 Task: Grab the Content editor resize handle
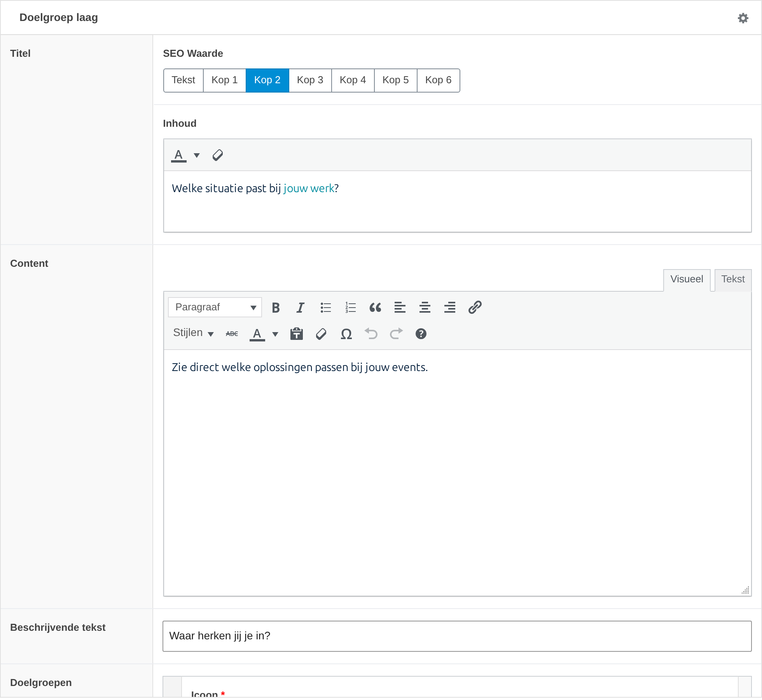(x=745, y=590)
